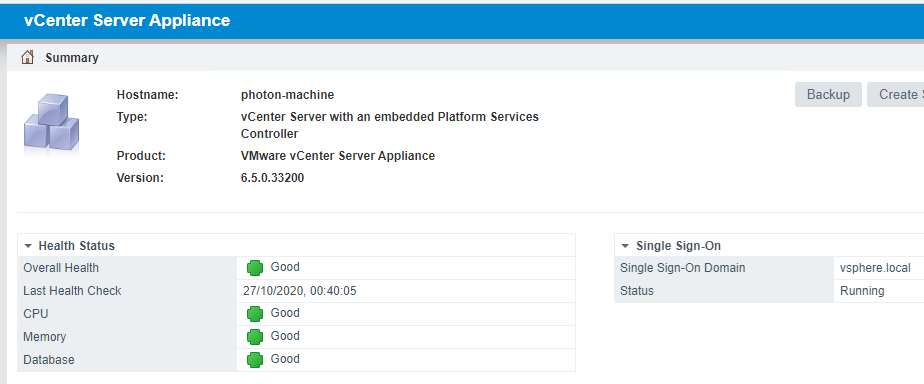Select the Overall Health row label
The image size is (924, 384).
click(61, 268)
